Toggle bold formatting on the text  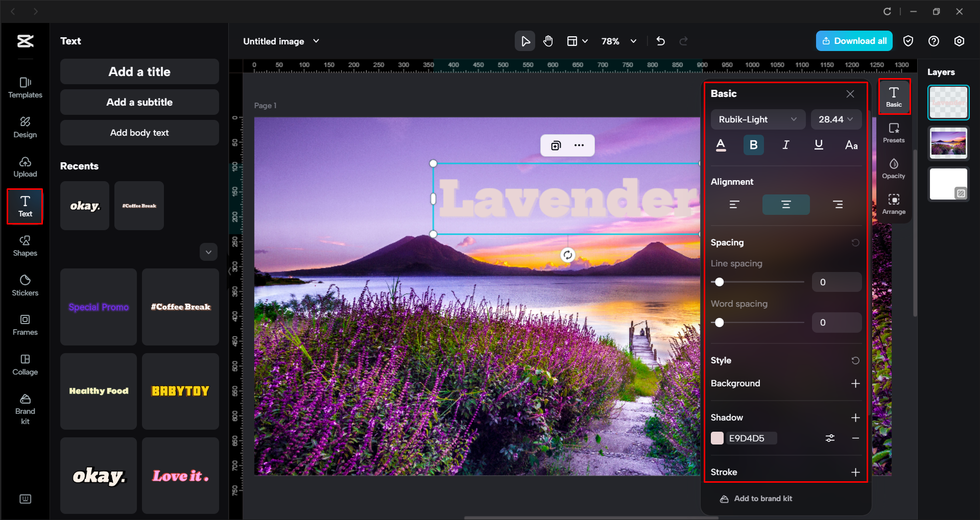point(753,145)
